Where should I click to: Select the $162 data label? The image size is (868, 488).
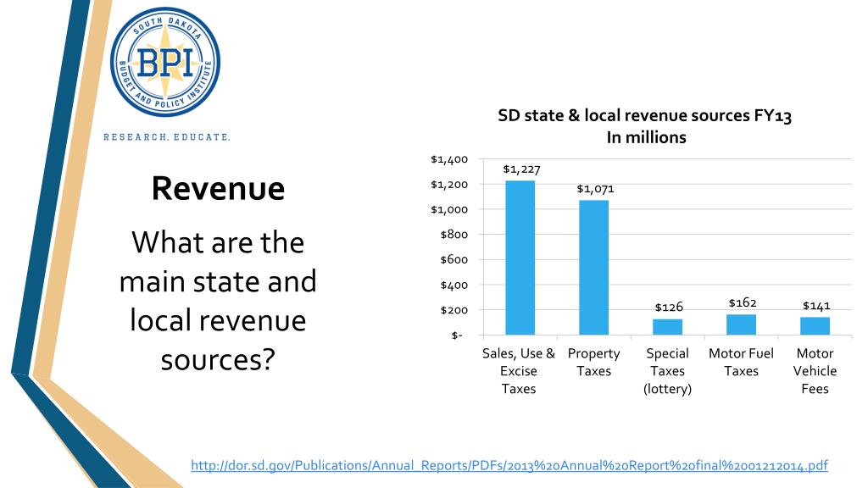tap(743, 302)
